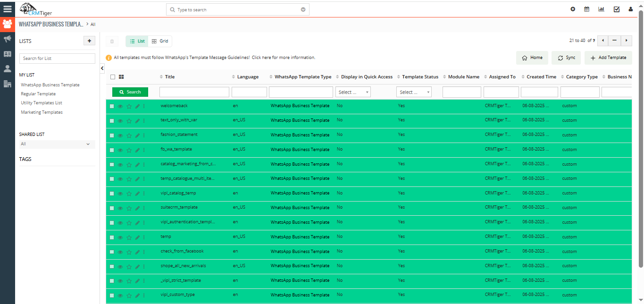Open the WhatsApp guidelines info link
644x304 pixels.
[x=284, y=58]
